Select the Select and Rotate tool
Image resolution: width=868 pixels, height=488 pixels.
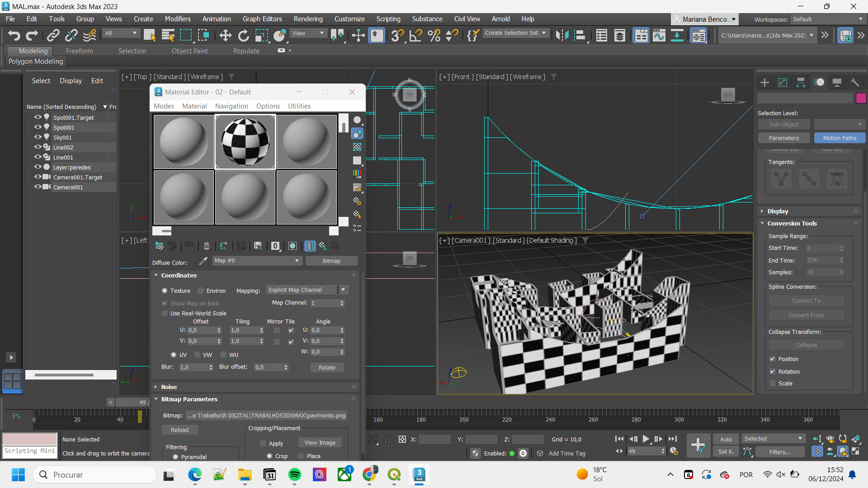[244, 35]
